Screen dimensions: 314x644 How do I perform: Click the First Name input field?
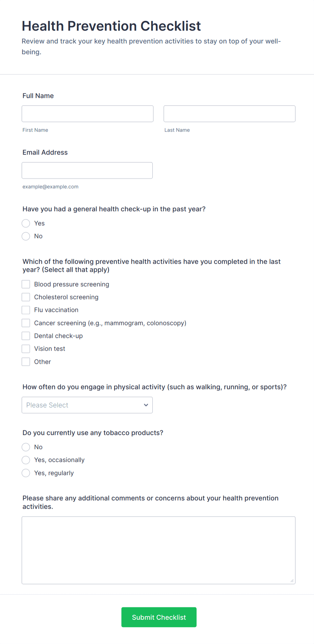click(87, 114)
